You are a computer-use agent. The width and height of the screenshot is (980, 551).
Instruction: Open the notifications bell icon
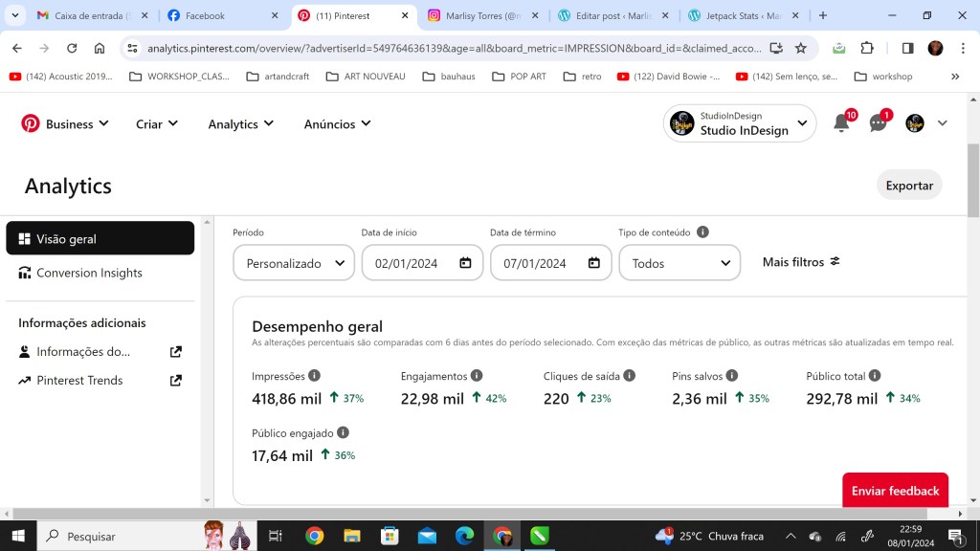pyautogui.click(x=841, y=123)
